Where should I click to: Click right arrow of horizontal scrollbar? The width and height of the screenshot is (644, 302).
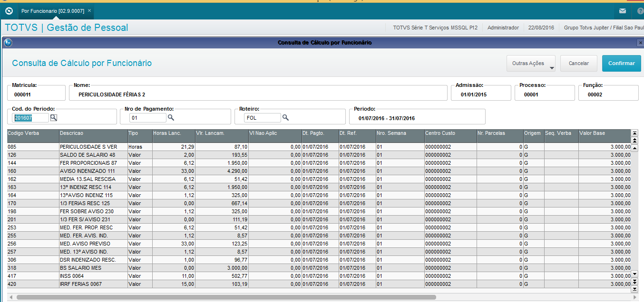pyautogui.click(x=634, y=297)
